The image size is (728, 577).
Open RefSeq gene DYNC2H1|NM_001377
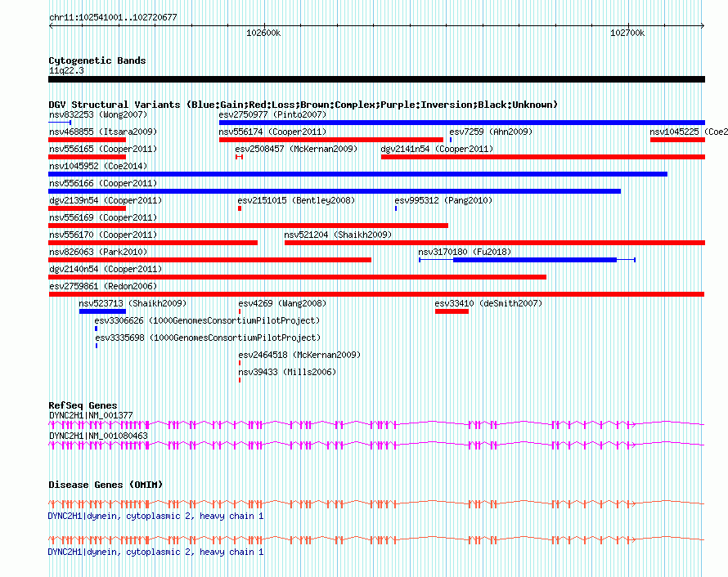click(x=91, y=415)
